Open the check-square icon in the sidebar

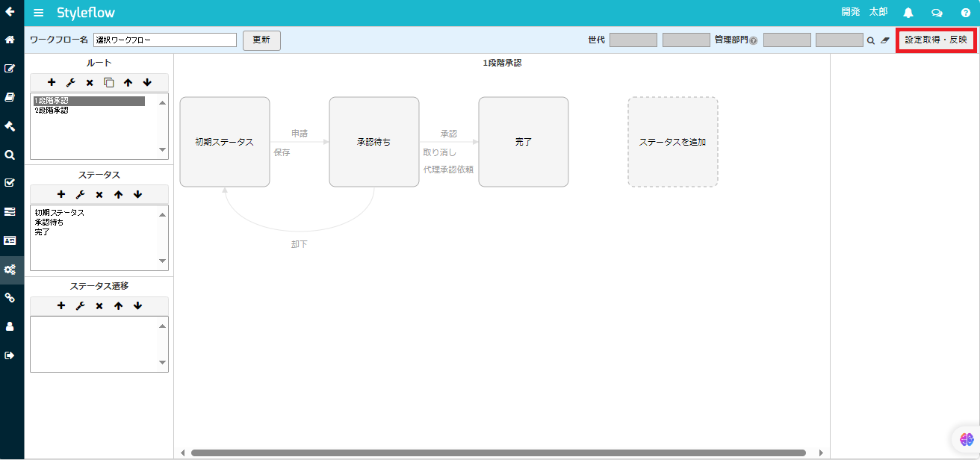click(10, 182)
